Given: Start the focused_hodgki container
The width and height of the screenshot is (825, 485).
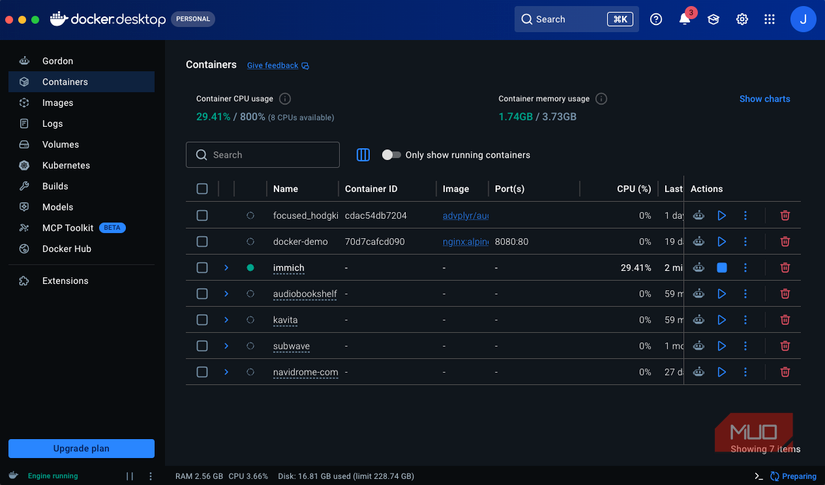Looking at the screenshot, I should (x=721, y=216).
